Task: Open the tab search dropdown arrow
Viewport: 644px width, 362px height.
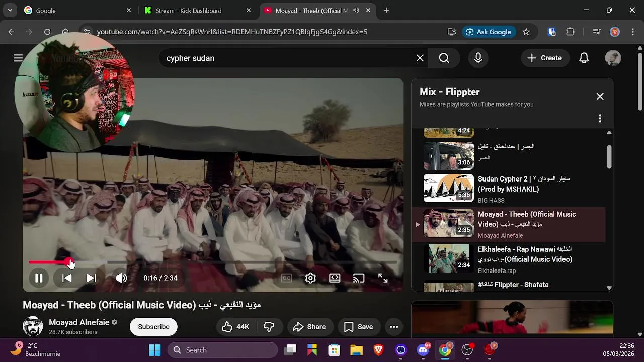Action: (x=10, y=10)
